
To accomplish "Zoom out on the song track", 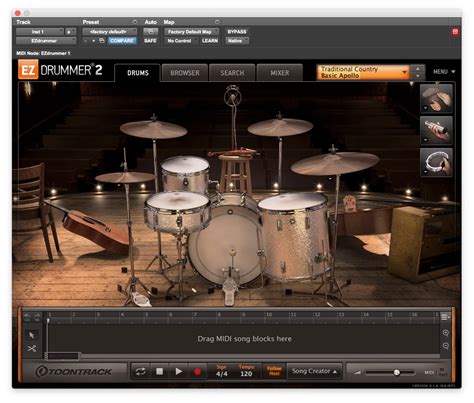I will tap(446, 346).
